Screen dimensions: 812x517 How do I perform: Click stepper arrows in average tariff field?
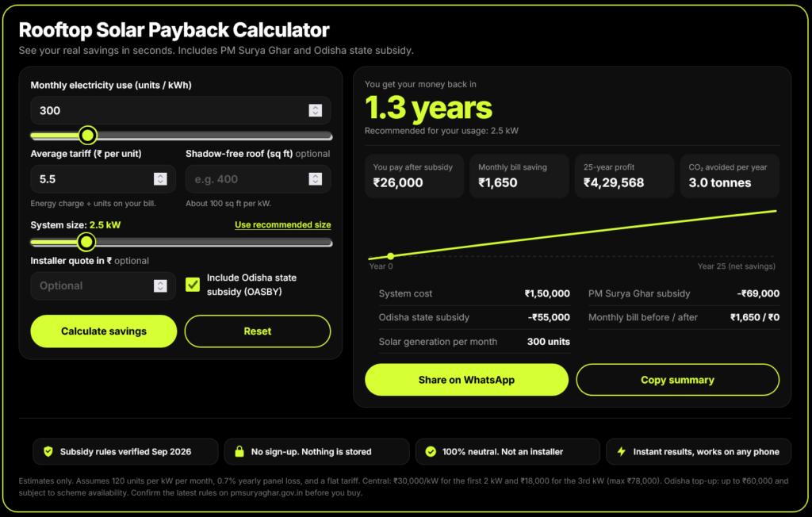tap(160, 178)
